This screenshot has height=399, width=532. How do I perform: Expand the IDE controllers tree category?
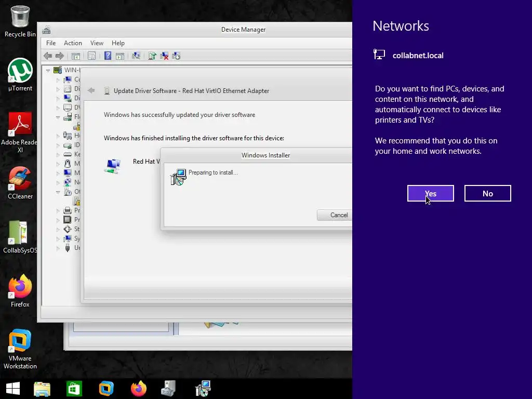click(58, 145)
